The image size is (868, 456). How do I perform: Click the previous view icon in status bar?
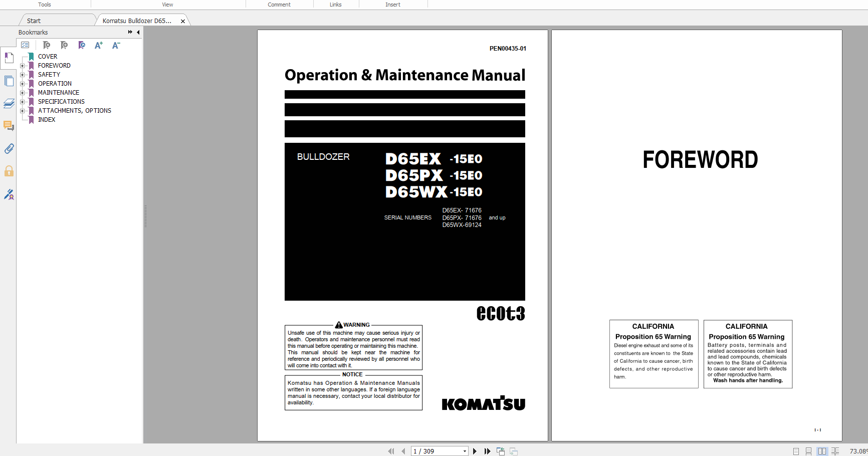click(x=501, y=451)
